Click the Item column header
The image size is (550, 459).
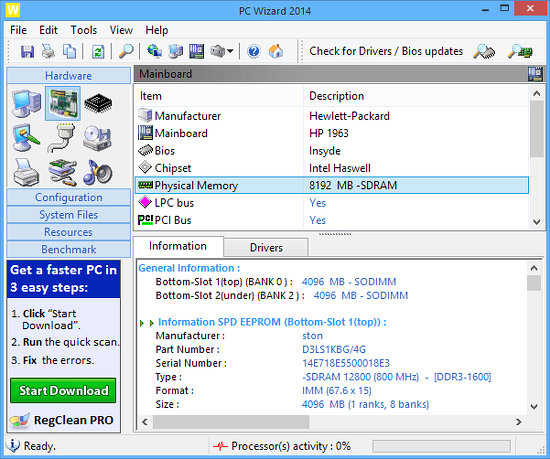219,96
